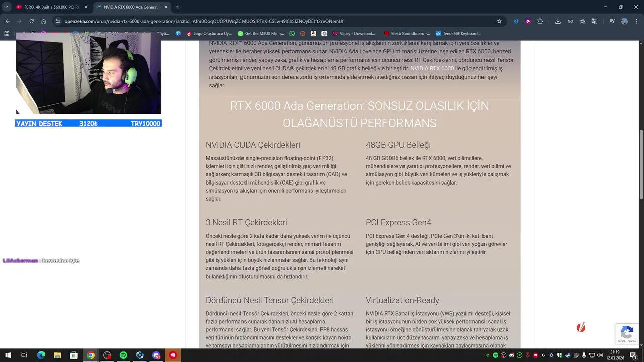
Task: Click the '3.Nesil RT Çekirdekleri' heading
Action: click(x=246, y=222)
